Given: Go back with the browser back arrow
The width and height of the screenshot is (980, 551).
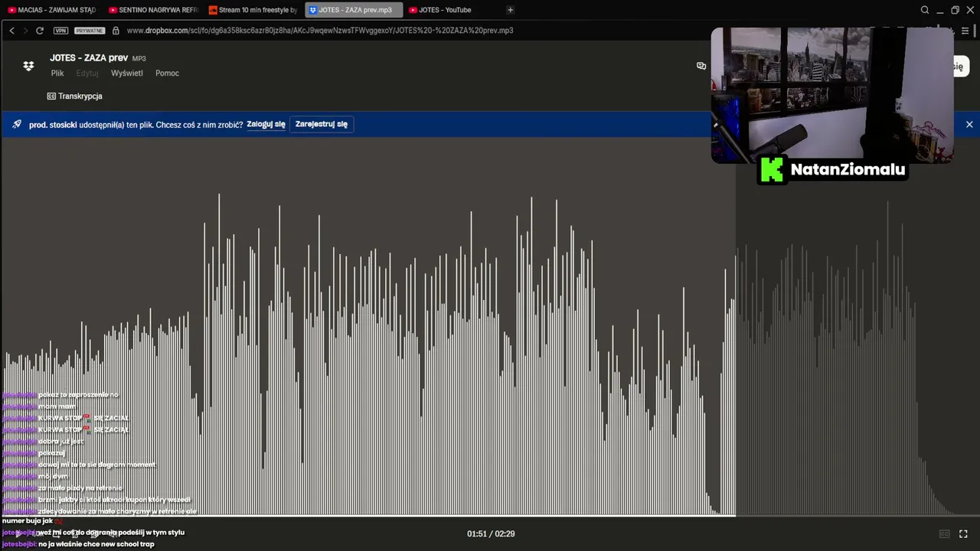Looking at the screenshot, I should point(11,31).
